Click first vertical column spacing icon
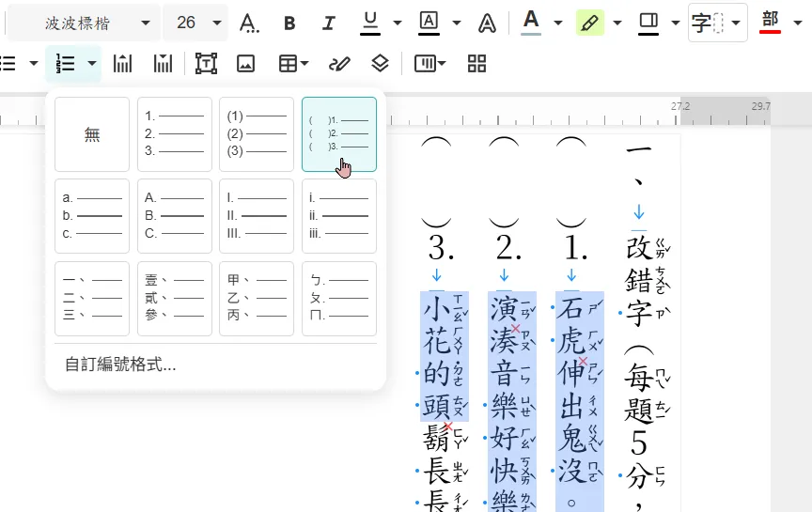 tap(123, 64)
